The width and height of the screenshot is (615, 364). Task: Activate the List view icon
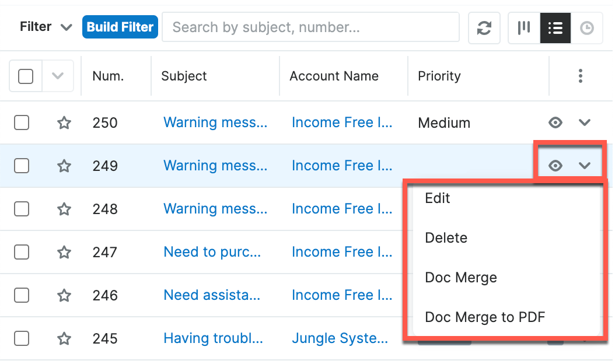coord(555,27)
